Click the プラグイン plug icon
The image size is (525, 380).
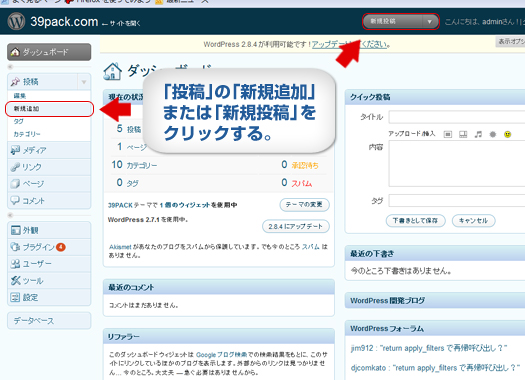coord(15,247)
